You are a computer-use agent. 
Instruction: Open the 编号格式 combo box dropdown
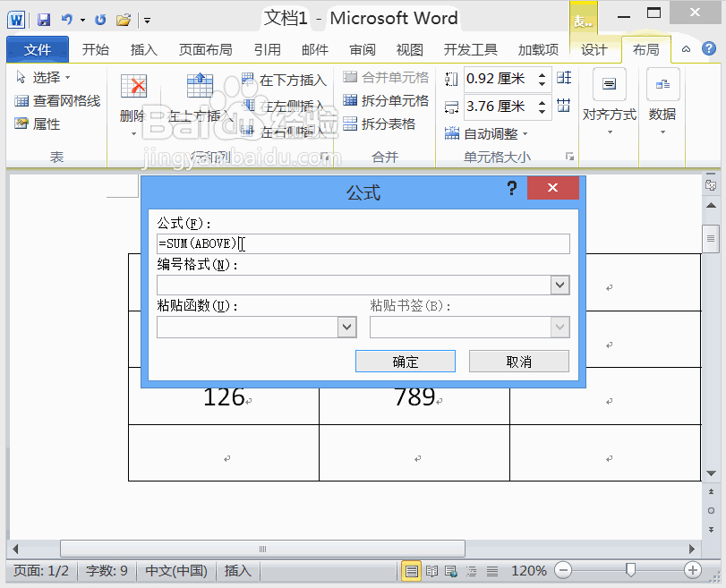click(x=559, y=285)
